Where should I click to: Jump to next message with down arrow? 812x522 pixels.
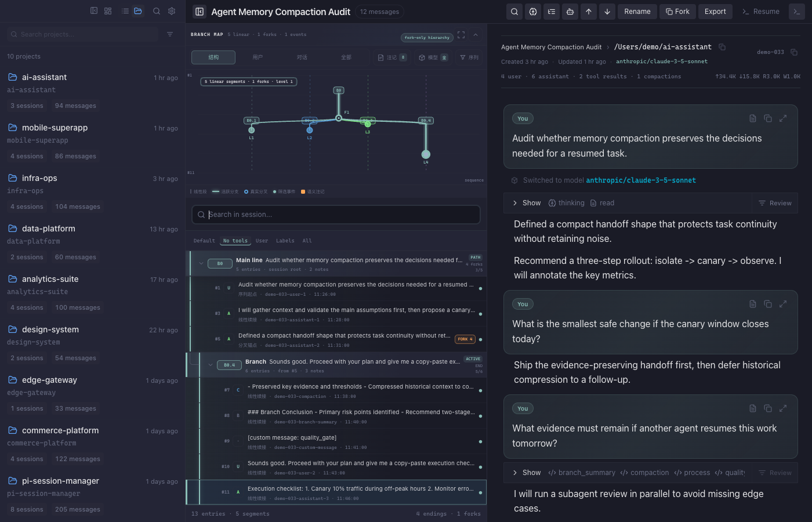607,12
